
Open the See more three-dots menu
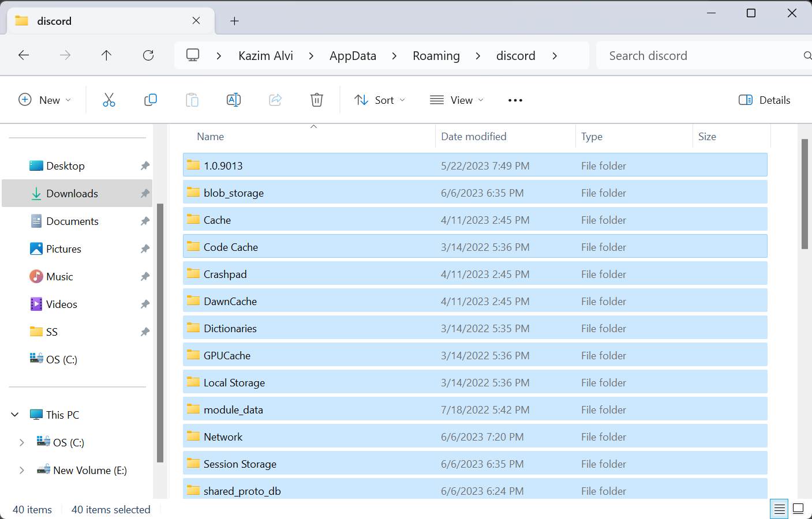(x=515, y=100)
